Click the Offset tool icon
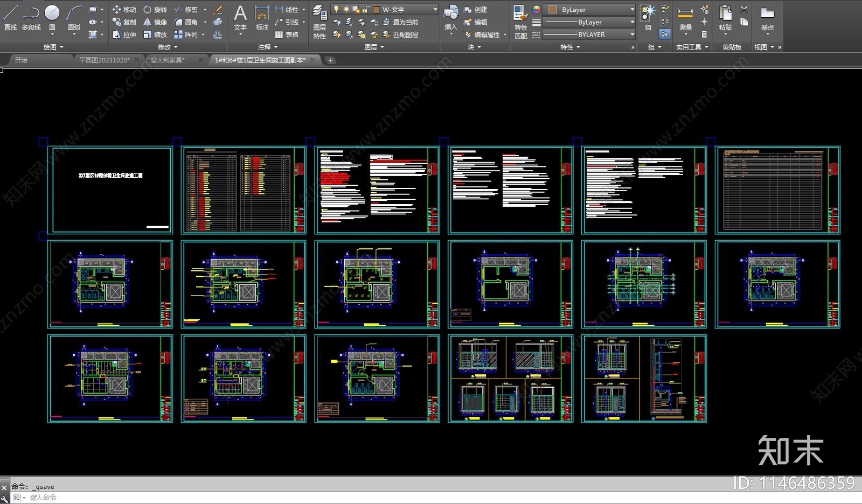Image resolution: width=862 pixels, height=504 pixels. pos(218,34)
